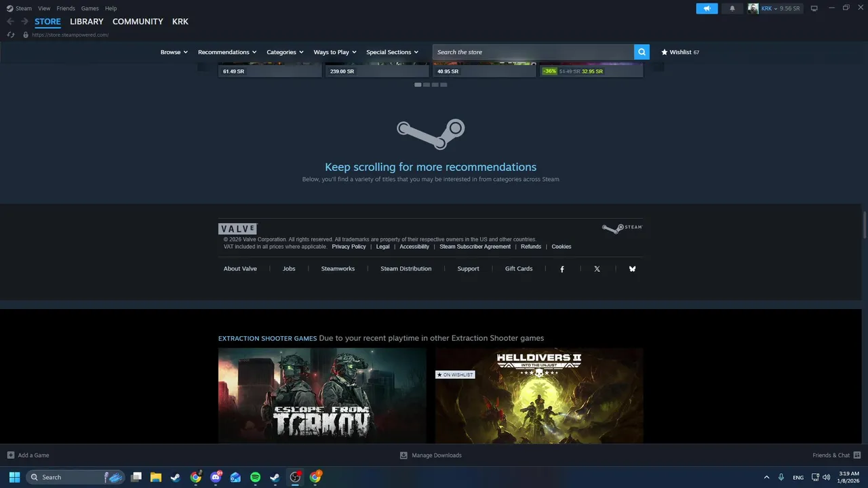Focus the Search the store field
This screenshot has width=868, height=488.
point(533,52)
